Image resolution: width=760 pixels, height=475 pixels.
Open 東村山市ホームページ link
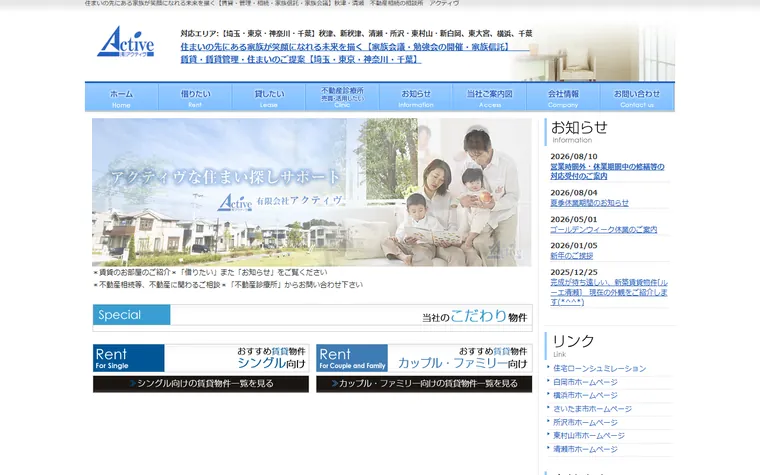pyautogui.click(x=589, y=435)
